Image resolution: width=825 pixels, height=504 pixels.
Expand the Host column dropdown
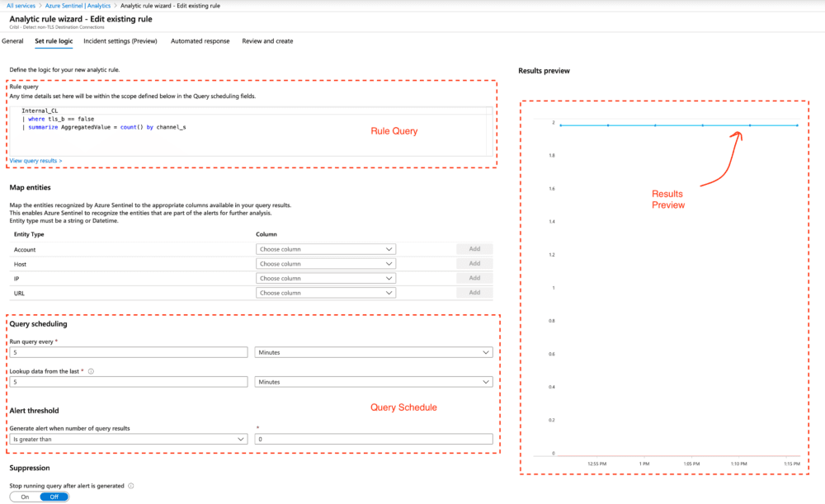coord(326,264)
